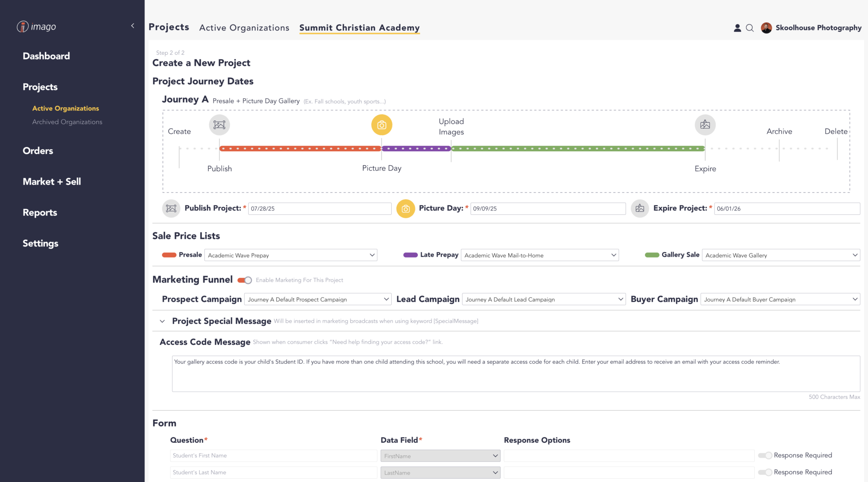This screenshot has height=482, width=868.
Task: Click the gray Publish gallery timeline icon
Action: [219, 125]
